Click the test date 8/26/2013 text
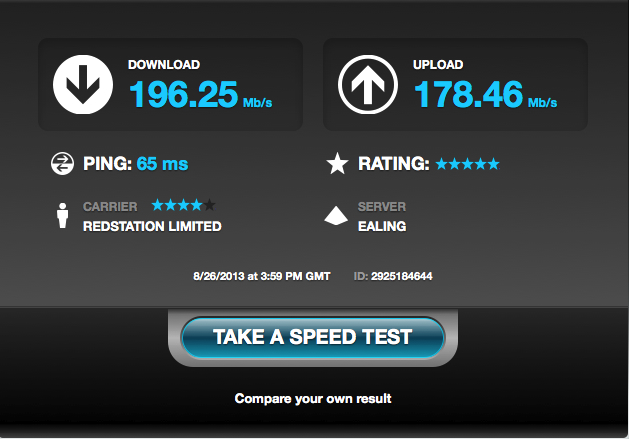 coord(219,276)
